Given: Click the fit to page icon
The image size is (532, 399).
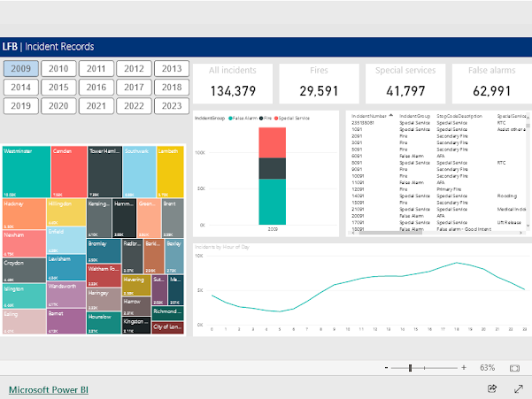Looking at the screenshot, I should click(514, 368).
